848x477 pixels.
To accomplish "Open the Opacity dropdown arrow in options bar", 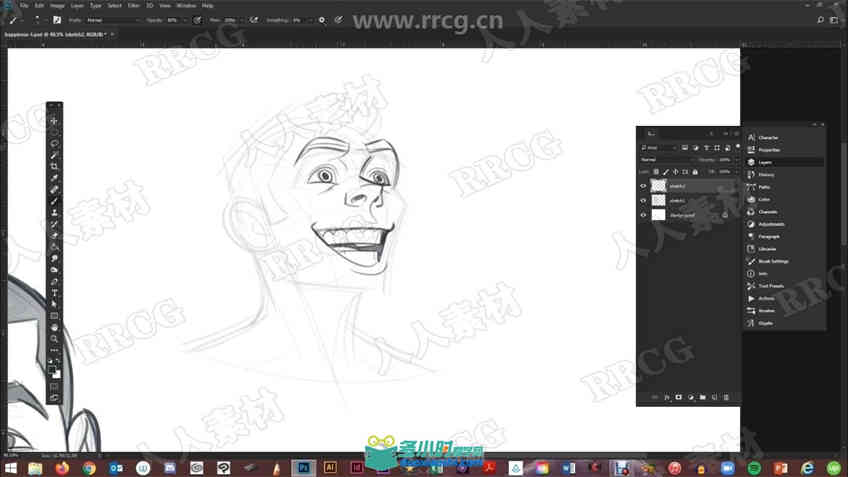I will click(184, 20).
